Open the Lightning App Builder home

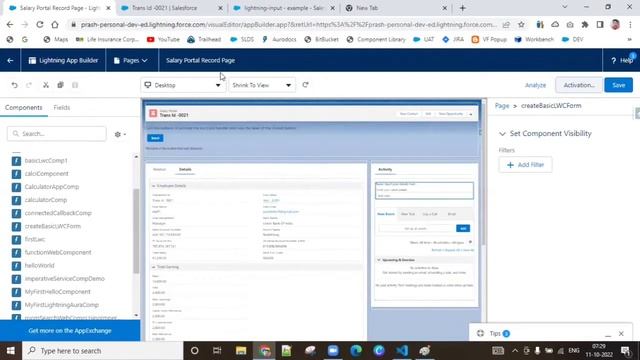tap(63, 60)
